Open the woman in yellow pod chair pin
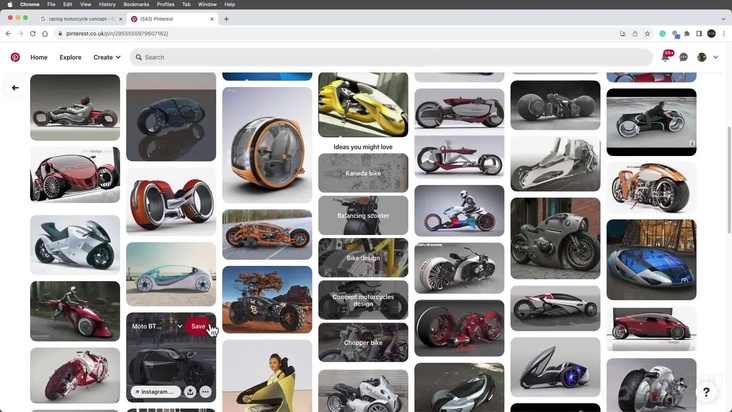 point(267,376)
